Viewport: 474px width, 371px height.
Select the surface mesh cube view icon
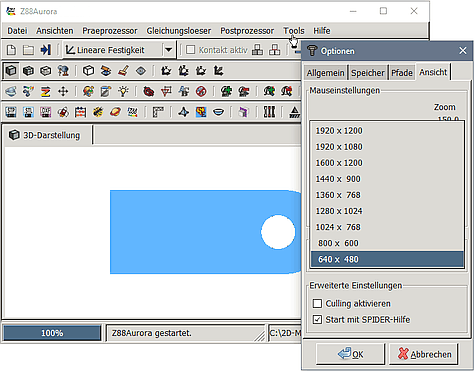click(x=29, y=71)
